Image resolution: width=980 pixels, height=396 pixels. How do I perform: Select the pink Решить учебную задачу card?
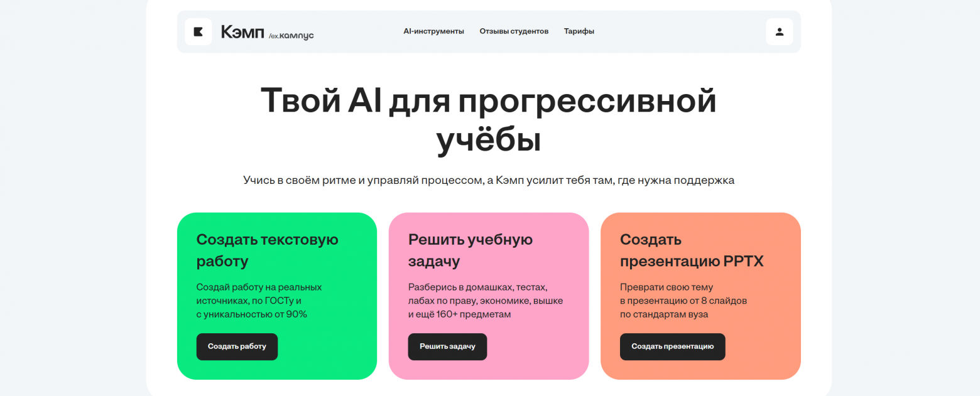[489, 296]
